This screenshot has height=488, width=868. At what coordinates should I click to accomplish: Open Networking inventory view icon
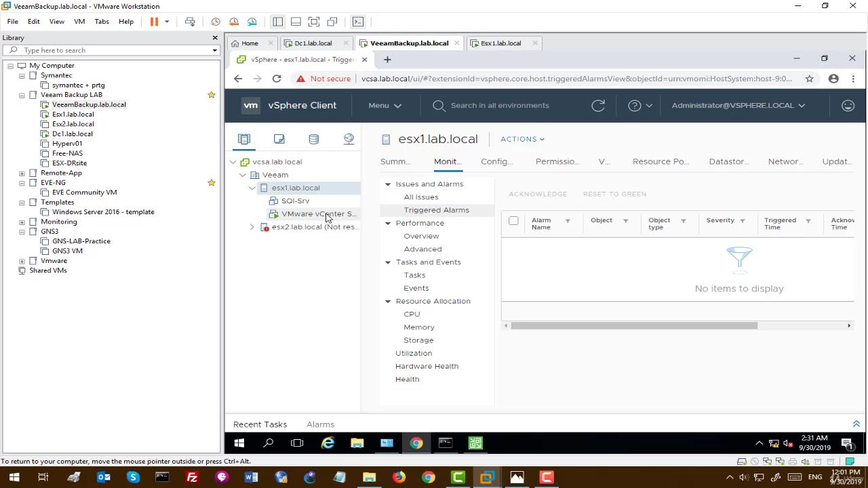click(x=349, y=139)
